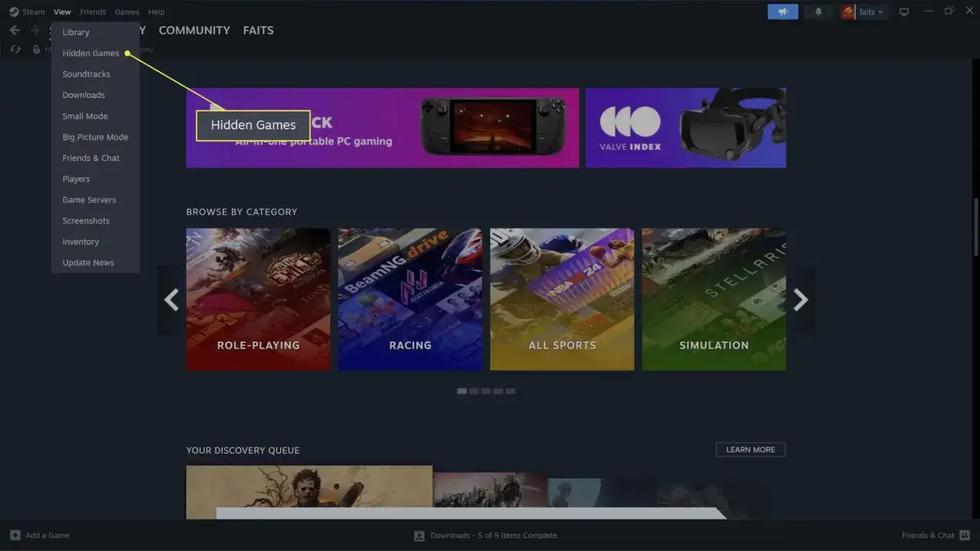Screen dimensions: 980x551
Task: Click the announcements megaphone icon
Action: point(782,11)
